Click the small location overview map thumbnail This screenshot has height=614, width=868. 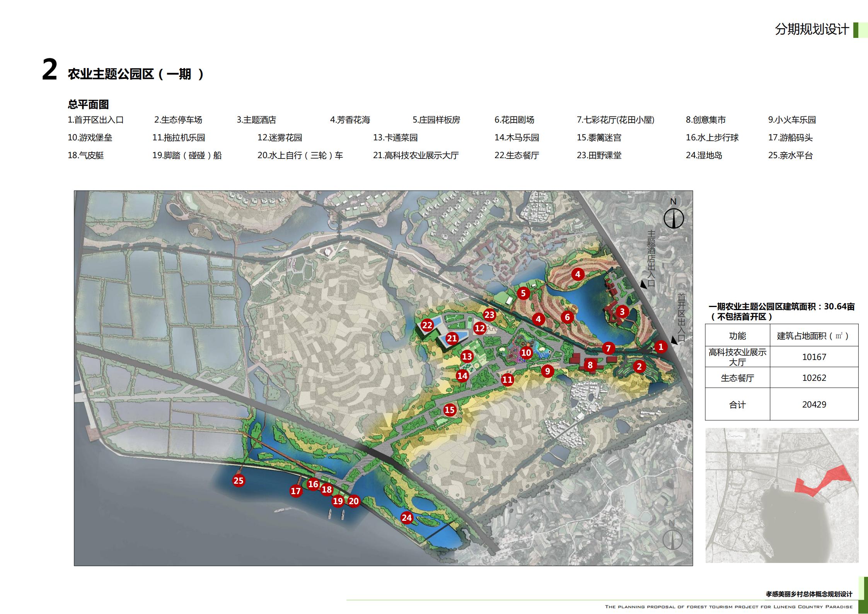tap(782, 495)
